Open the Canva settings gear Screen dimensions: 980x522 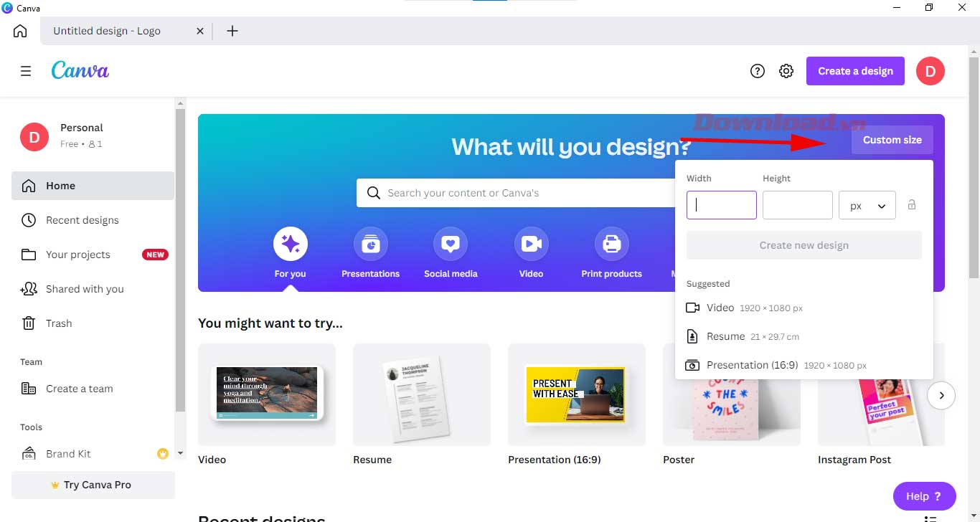[786, 70]
